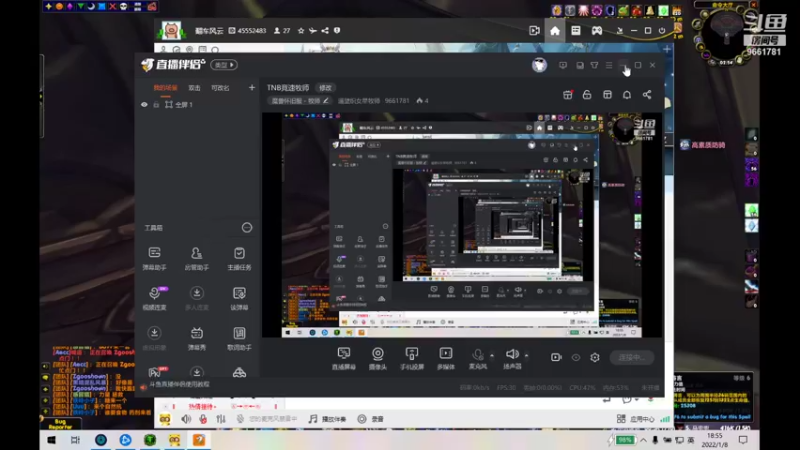
Task: Open the 弹幕助手 tool
Action: (154, 258)
